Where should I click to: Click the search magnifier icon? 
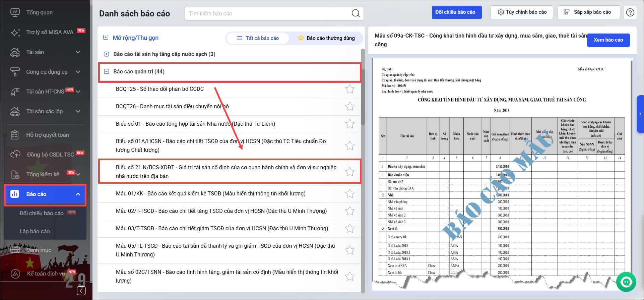tap(356, 13)
